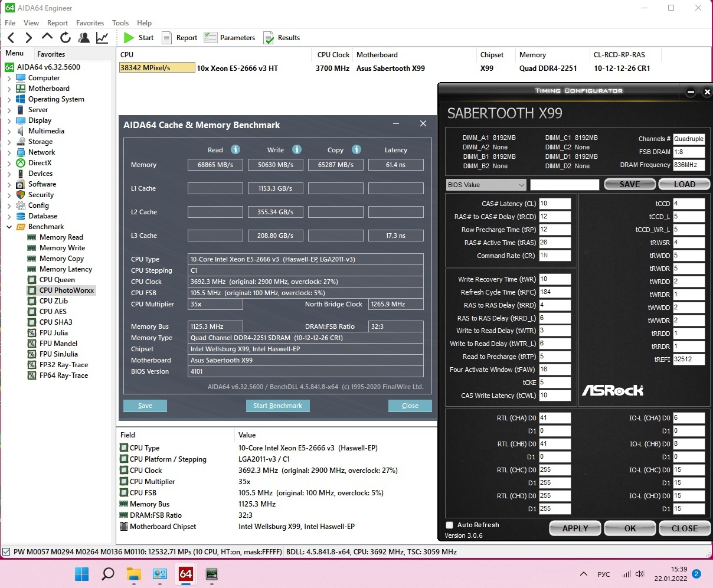Click the Memory column header

point(532,55)
